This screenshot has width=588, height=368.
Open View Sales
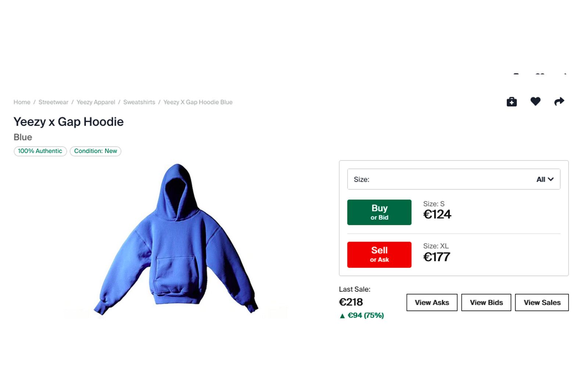[542, 302]
